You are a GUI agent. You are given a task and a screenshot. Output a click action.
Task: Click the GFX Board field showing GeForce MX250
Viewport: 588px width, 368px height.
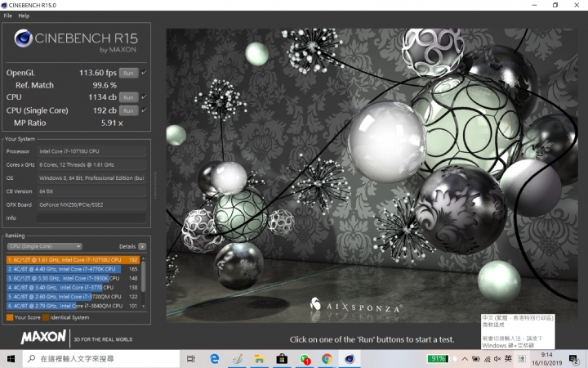click(x=91, y=204)
